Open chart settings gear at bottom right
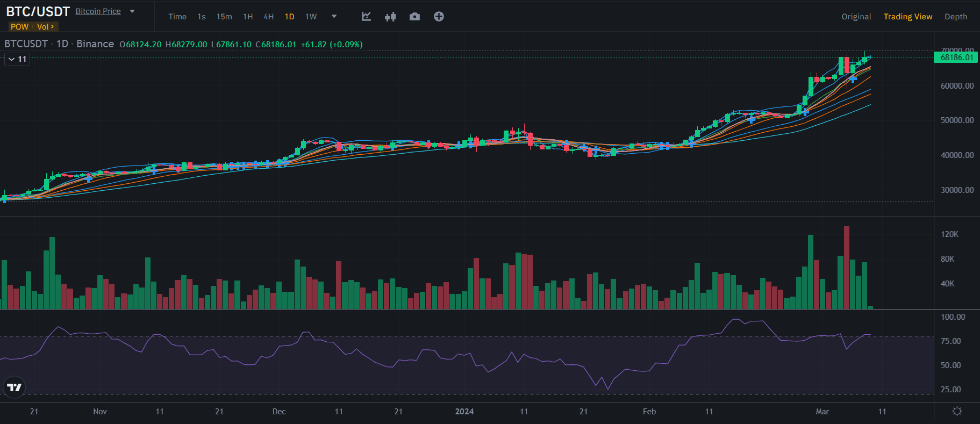980x424 pixels. (957, 411)
